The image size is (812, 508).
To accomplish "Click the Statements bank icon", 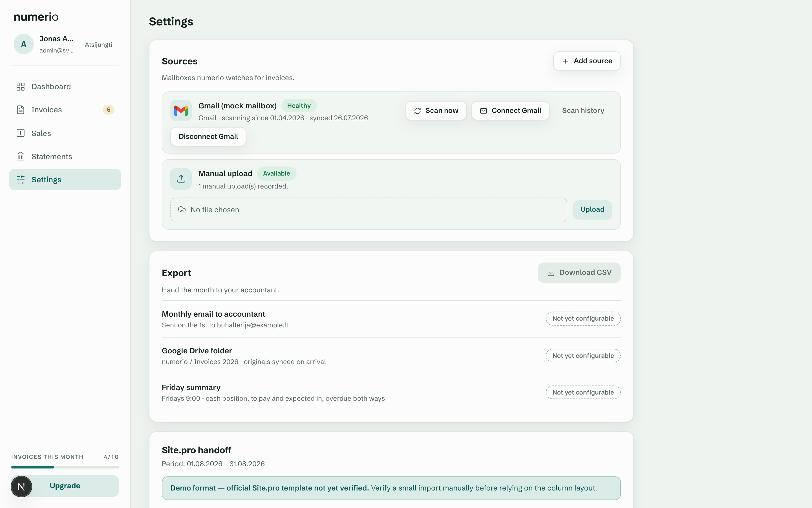I will (x=21, y=156).
